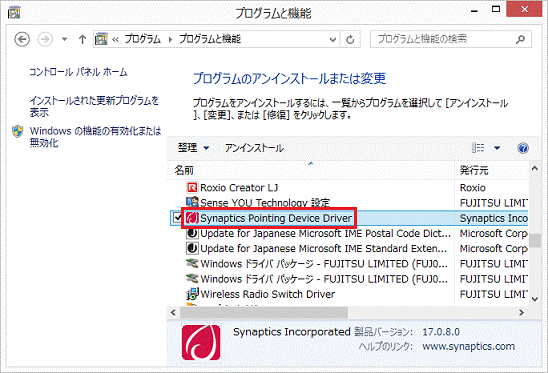Select Sense YOU Technology 設定 entry
The height and width of the screenshot is (373, 548).
265,202
